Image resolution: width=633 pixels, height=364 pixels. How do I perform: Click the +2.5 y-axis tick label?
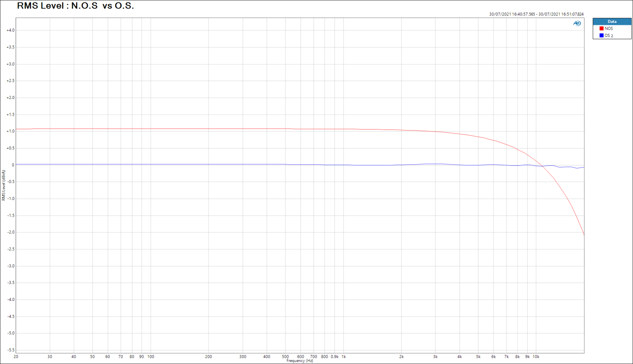(10, 81)
